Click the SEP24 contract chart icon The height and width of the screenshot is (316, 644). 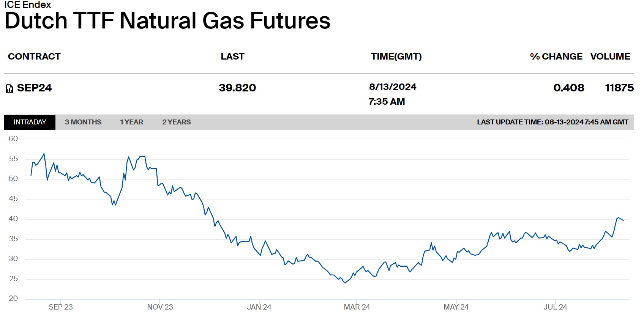[9, 89]
